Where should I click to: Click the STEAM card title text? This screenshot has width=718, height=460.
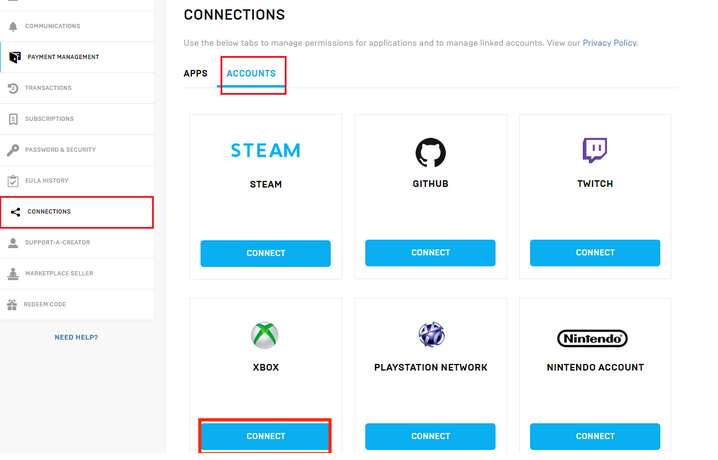point(266,184)
